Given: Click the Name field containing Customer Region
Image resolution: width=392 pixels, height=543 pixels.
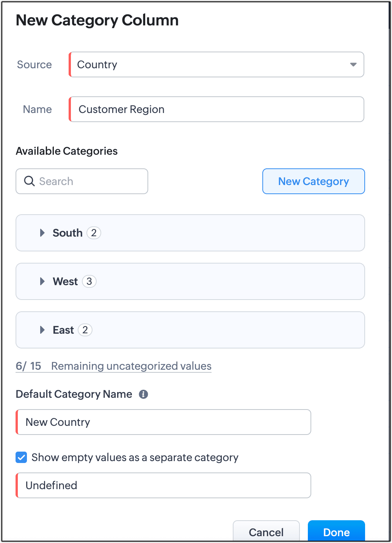Looking at the screenshot, I should pos(217,109).
